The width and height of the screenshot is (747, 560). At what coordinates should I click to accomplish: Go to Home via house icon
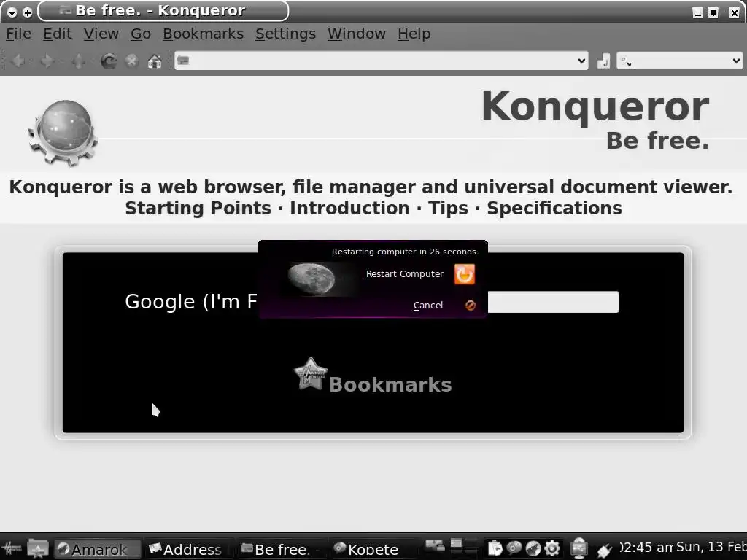coord(155,61)
